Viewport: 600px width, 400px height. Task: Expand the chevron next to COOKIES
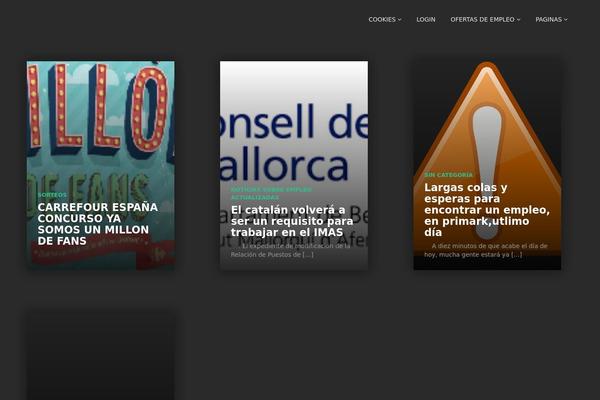399,20
